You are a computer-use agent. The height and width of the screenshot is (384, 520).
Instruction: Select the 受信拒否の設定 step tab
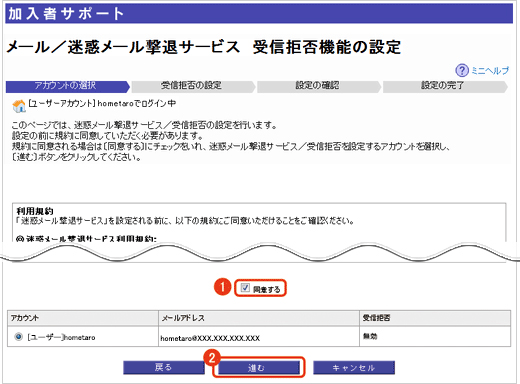click(193, 86)
